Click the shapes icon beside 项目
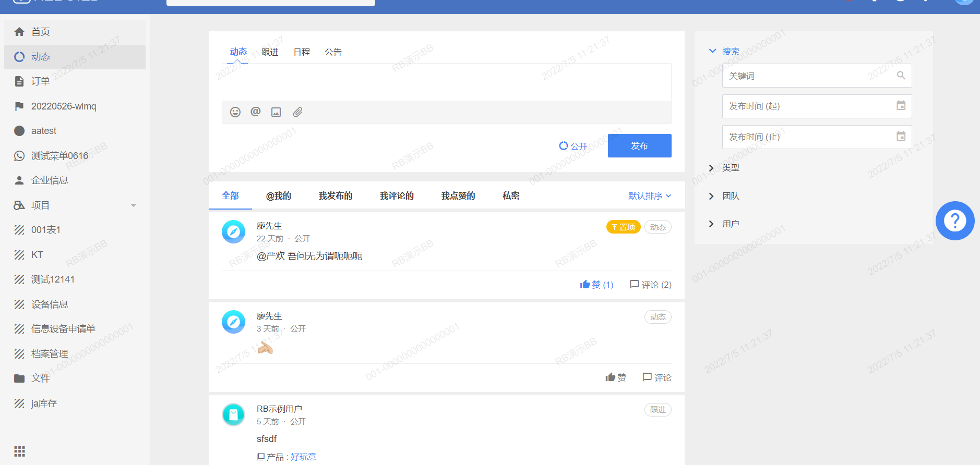 (x=19, y=205)
